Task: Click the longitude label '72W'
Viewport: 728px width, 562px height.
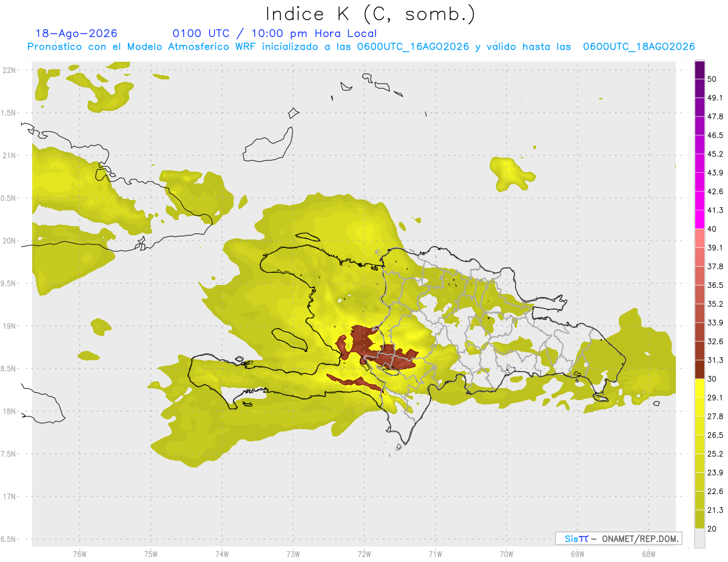Action: [364, 554]
